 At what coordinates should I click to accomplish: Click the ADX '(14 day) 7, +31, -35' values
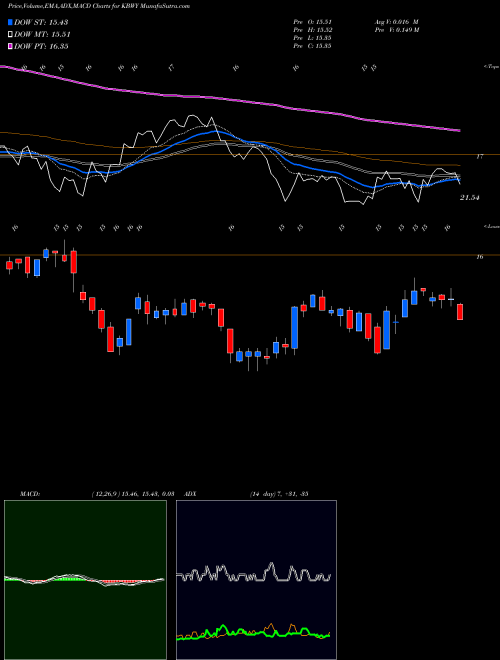pos(279,494)
